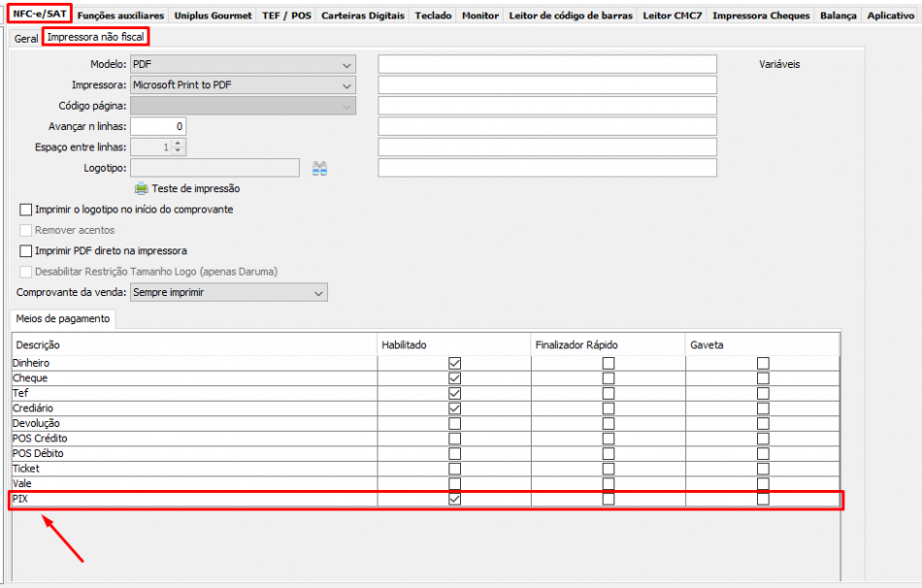Open the Uniplus Gourmet tab
This screenshot has width=922, height=588.
[213, 16]
